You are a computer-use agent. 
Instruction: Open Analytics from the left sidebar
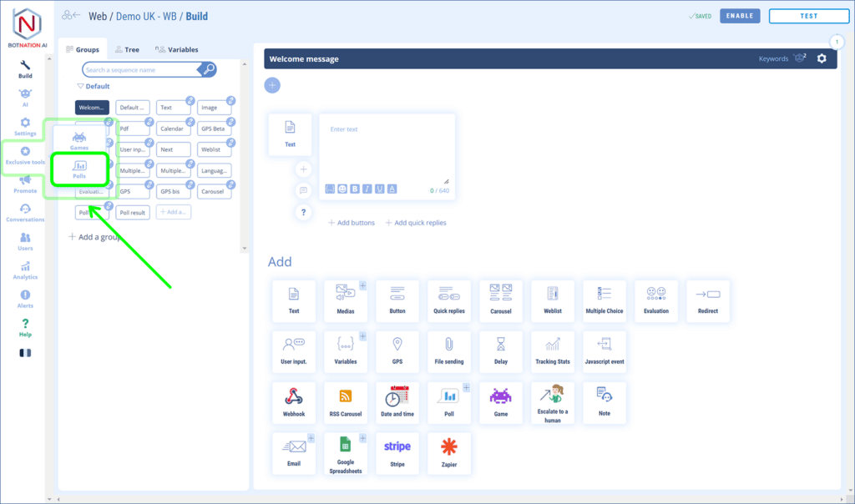tap(25, 269)
